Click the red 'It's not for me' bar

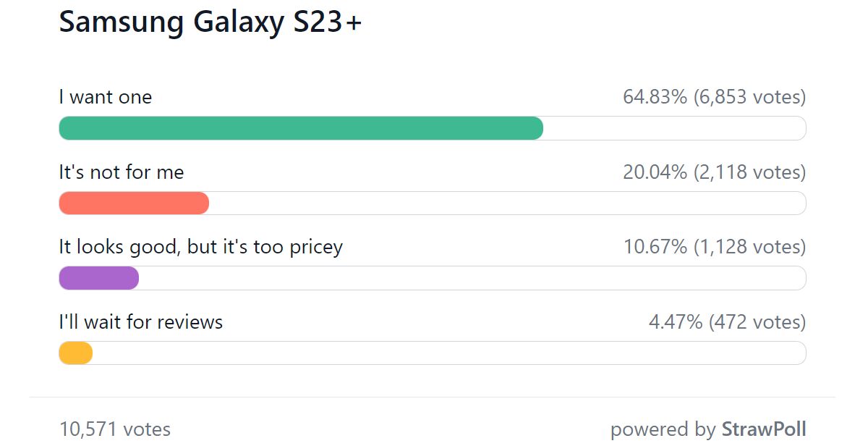[x=134, y=203]
